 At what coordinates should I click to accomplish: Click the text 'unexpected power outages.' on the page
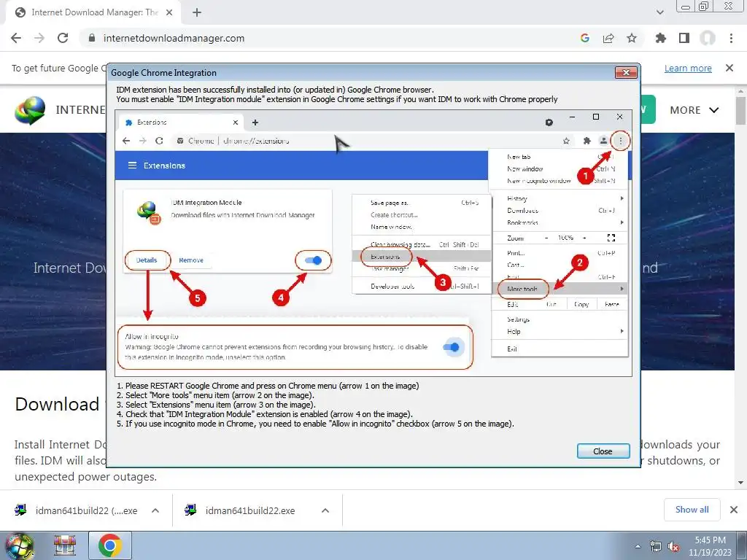86,477
